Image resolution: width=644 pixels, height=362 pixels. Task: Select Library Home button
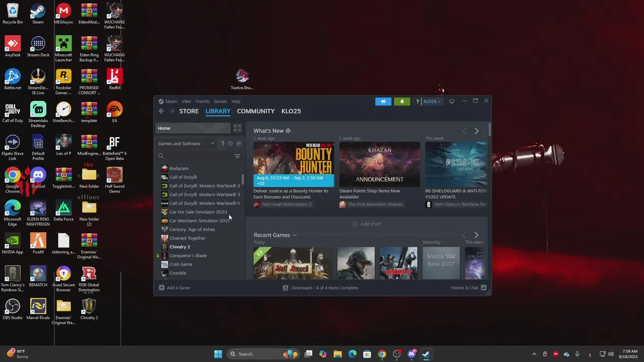(193, 128)
